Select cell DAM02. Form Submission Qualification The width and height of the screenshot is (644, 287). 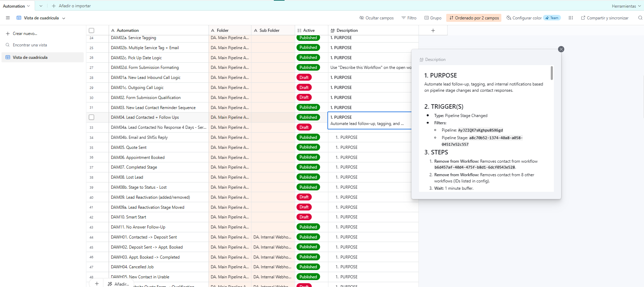158,98
